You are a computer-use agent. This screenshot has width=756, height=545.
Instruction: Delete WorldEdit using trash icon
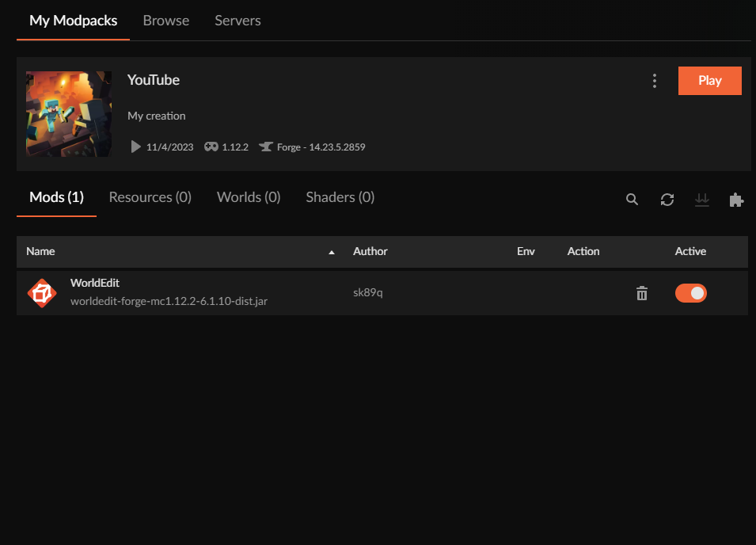[x=642, y=293]
